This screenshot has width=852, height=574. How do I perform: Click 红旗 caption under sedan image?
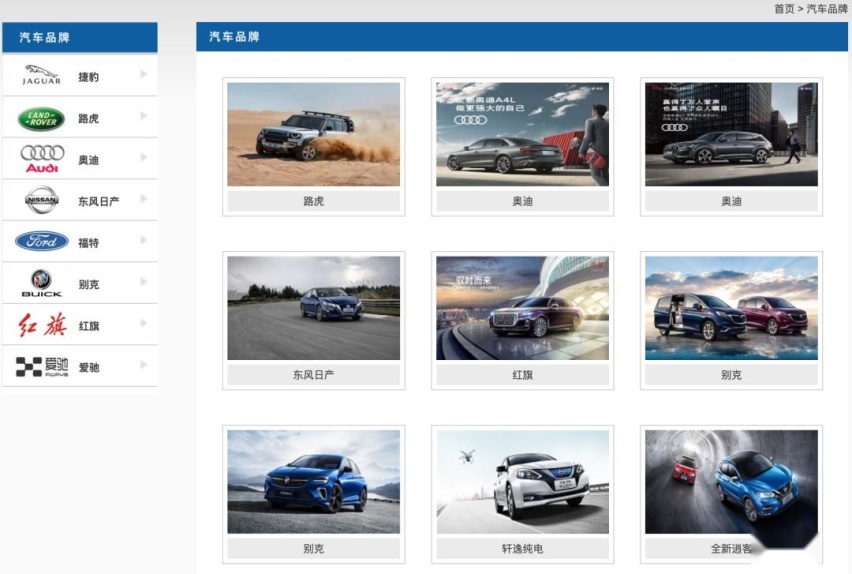522,375
